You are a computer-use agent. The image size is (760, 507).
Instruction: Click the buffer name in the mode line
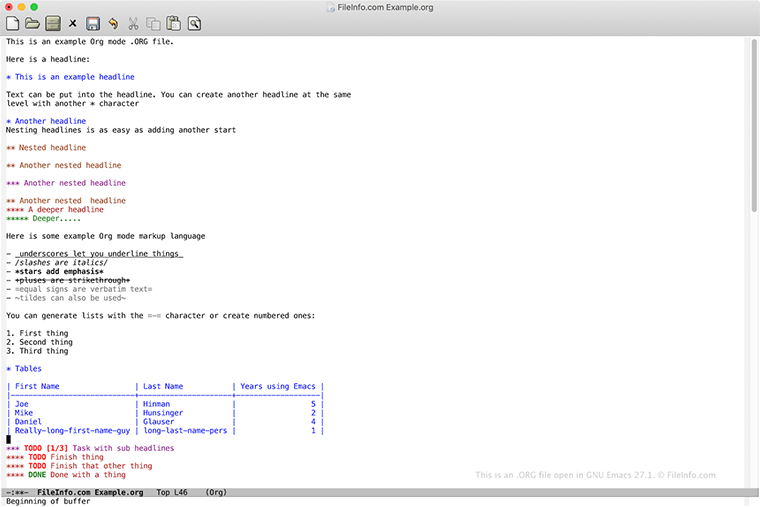(92, 493)
